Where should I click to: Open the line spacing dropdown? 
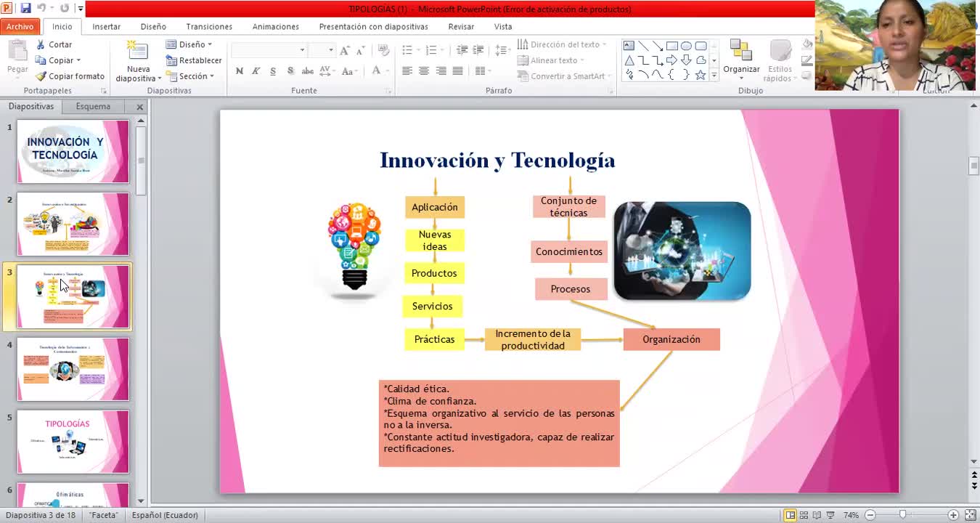502,50
